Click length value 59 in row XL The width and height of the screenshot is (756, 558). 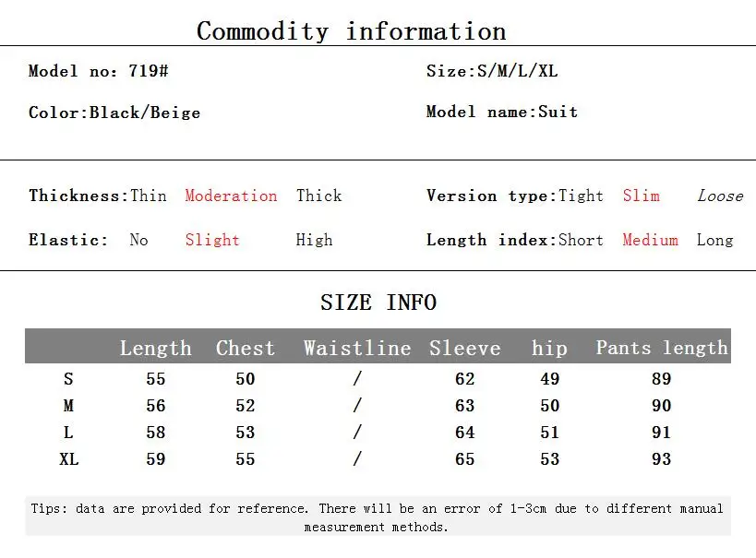(156, 459)
